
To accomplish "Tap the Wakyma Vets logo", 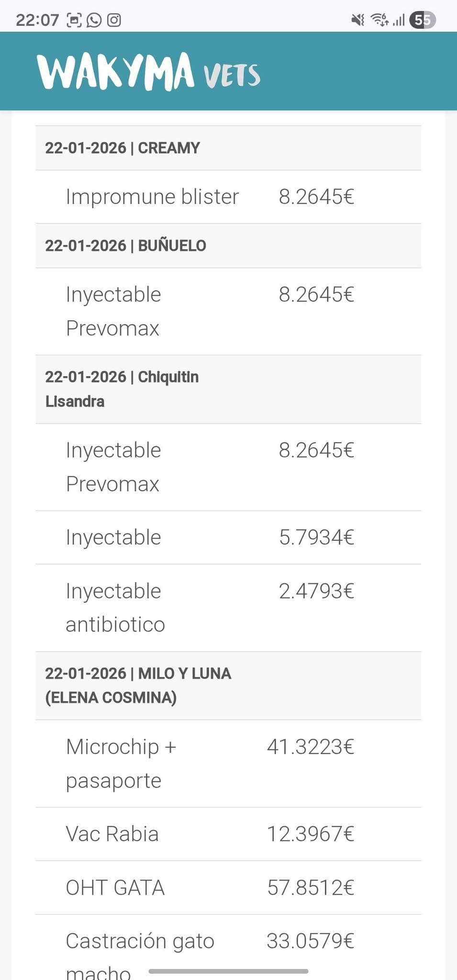I will click(x=148, y=72).
